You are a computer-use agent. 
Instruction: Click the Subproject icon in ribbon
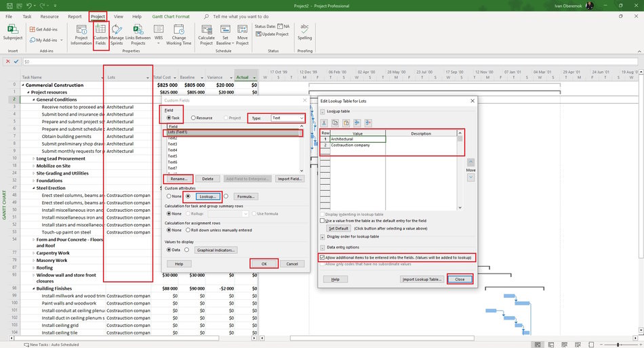pyautogui.click(x=13, y=30)
